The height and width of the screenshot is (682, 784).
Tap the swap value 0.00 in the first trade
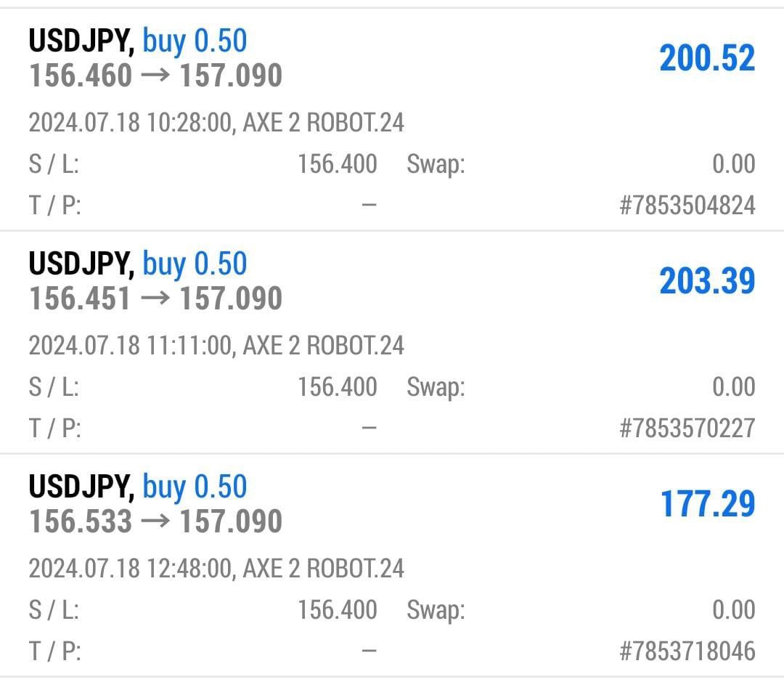tap(733, 164)
